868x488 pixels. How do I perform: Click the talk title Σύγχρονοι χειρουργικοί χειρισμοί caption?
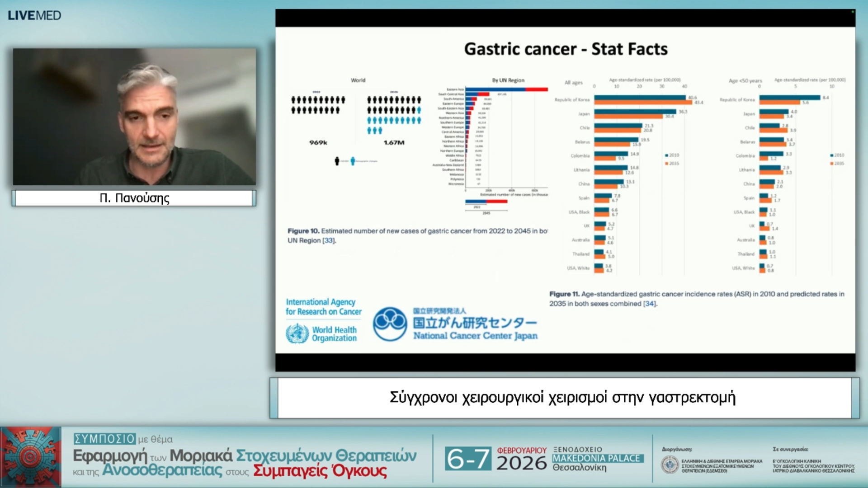pyautogui.click(x=563, y=398)
